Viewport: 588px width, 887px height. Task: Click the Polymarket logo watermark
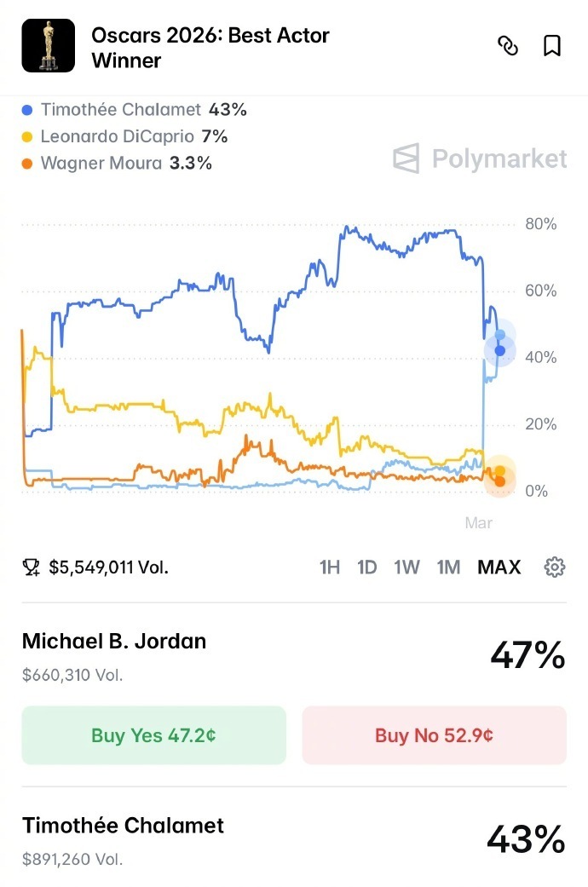(480, 158)
